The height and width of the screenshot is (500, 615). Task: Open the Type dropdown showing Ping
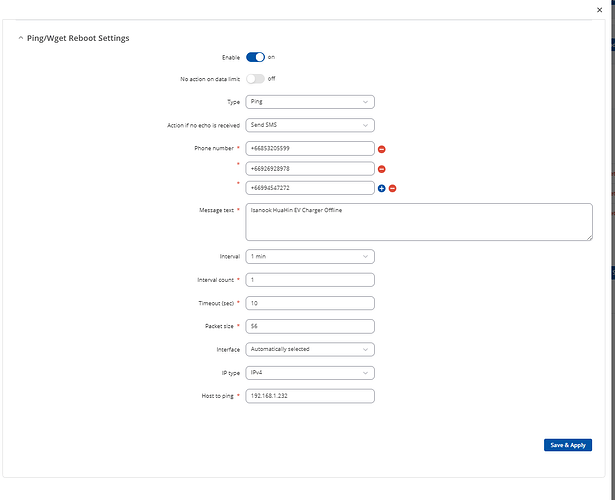tap(310, 102)
